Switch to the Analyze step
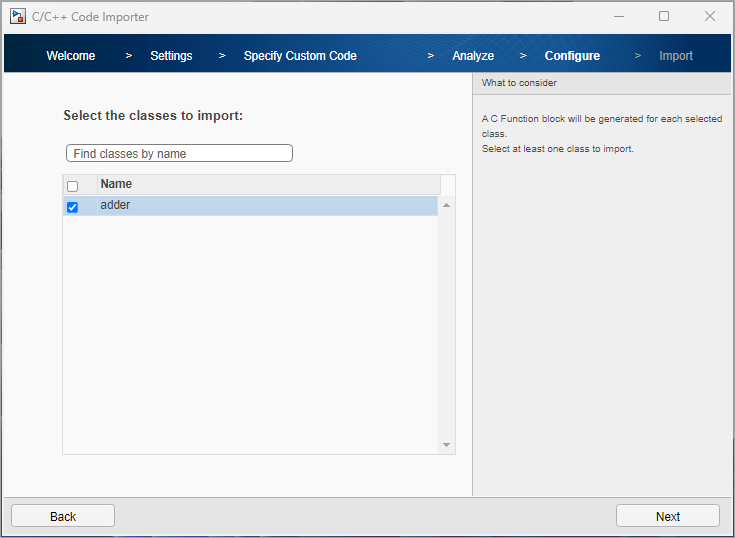Screen dimensions: 735x538 click(473, 56)
